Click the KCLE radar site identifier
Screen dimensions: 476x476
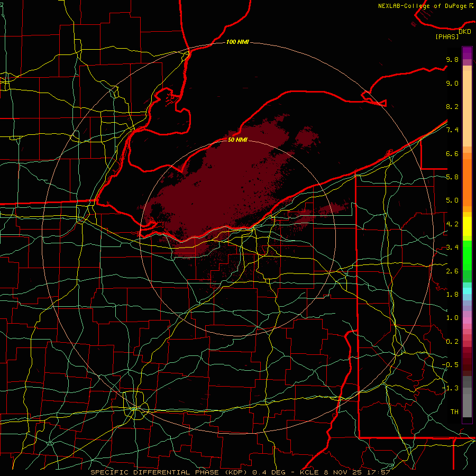coord(309,472)
